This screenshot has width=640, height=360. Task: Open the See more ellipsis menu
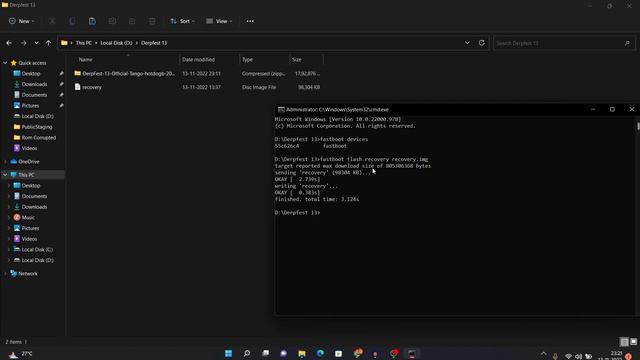coord(250,21)
